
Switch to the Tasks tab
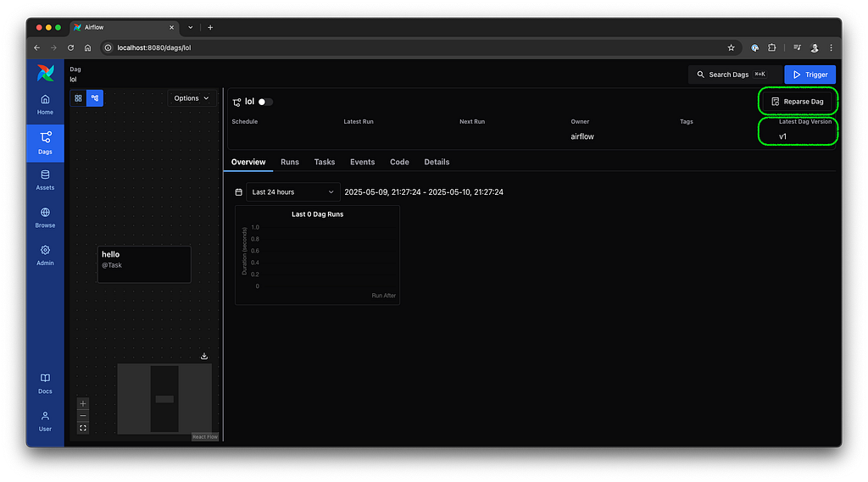pos(325,162)
